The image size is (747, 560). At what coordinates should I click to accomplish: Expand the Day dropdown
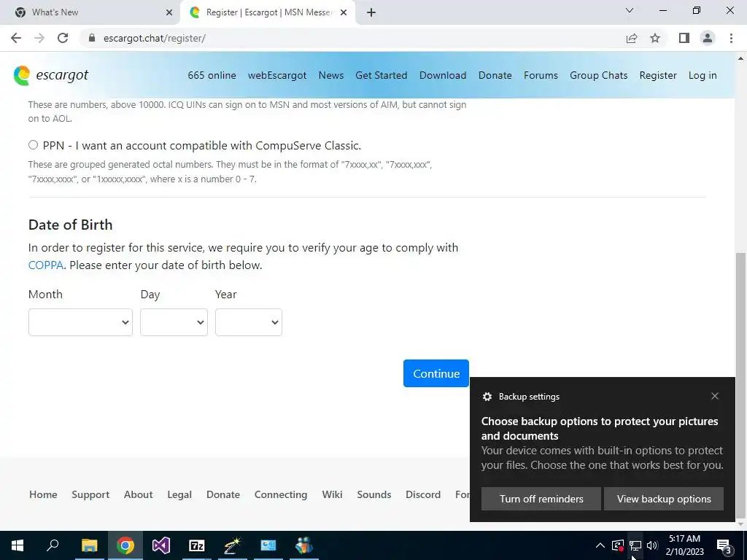[174, 322]
